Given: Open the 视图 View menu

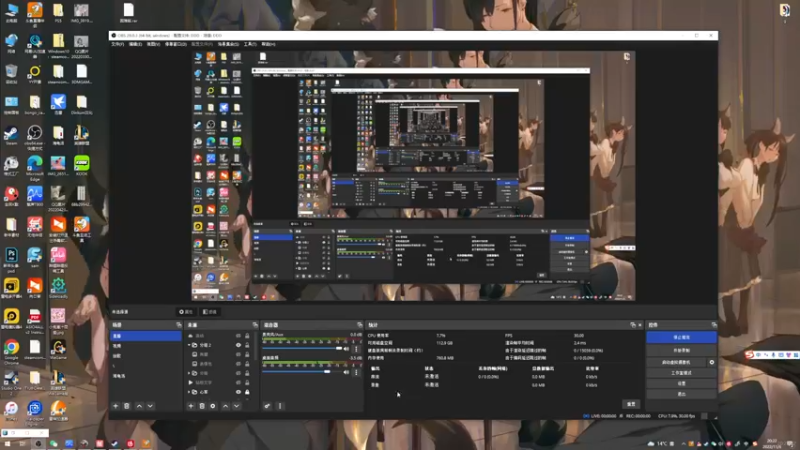Looking at the screenshot, I should (153, 44).
